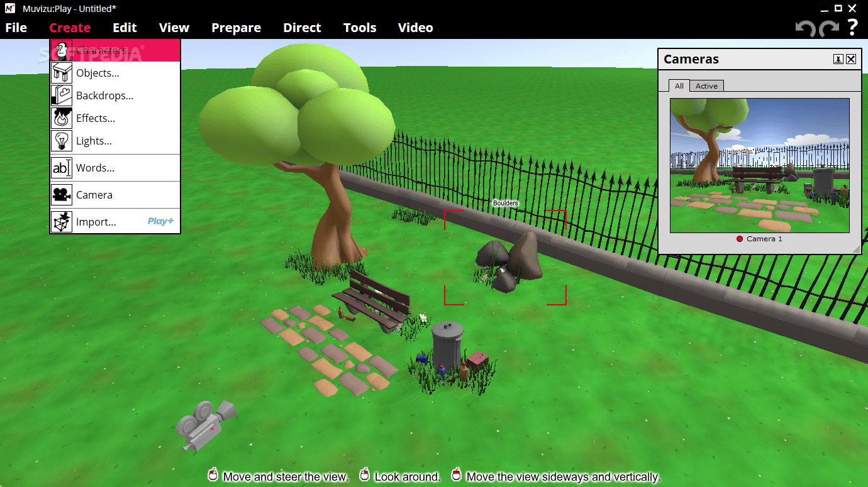Grab the Cameras panel resize grip
The height and width of the screenshot is (487, 868).
(856, 249)
